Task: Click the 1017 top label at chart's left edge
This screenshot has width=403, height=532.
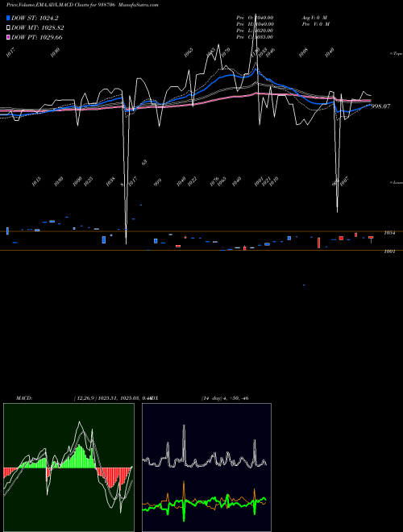Action: point(10,52)
